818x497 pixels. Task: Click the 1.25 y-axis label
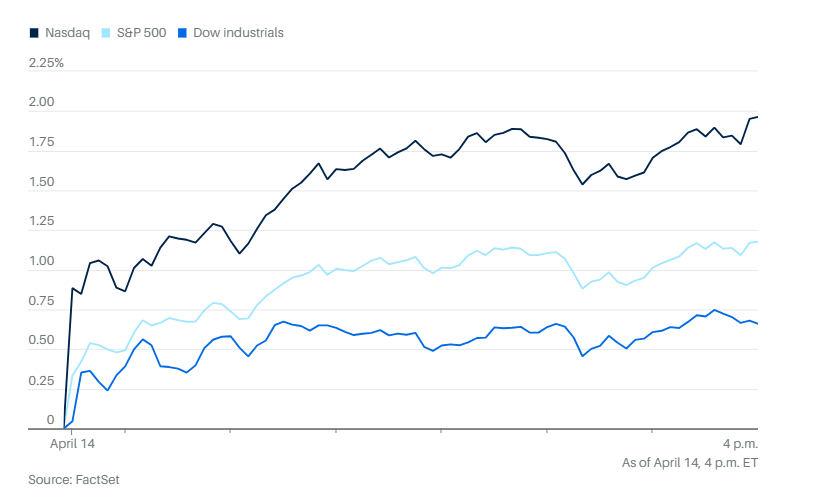(41, 222)
